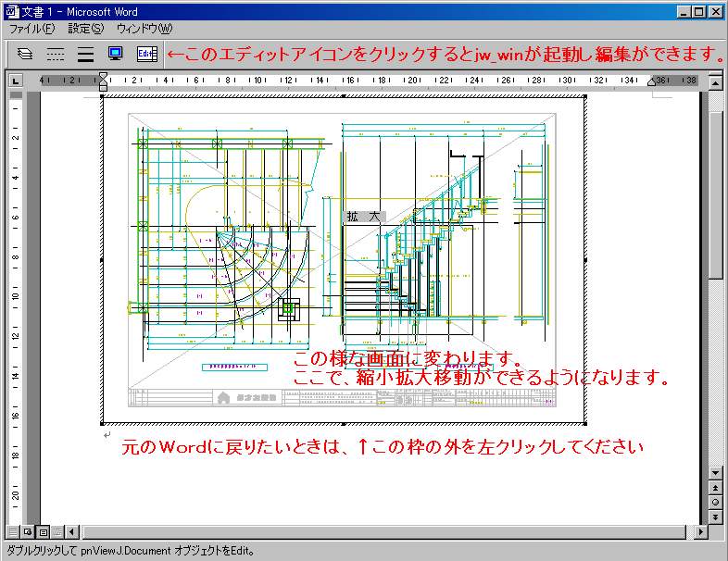Close the Microsoft Word window
Image resolution: width=728 pixels, height=561 pixels.
click(715, 12)
